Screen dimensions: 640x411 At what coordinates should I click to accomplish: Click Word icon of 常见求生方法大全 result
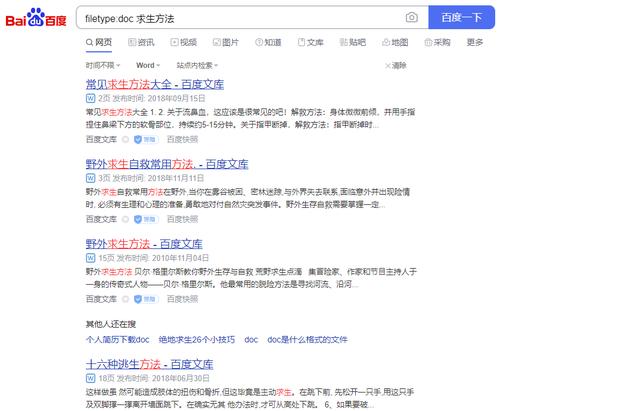(90, 98)
